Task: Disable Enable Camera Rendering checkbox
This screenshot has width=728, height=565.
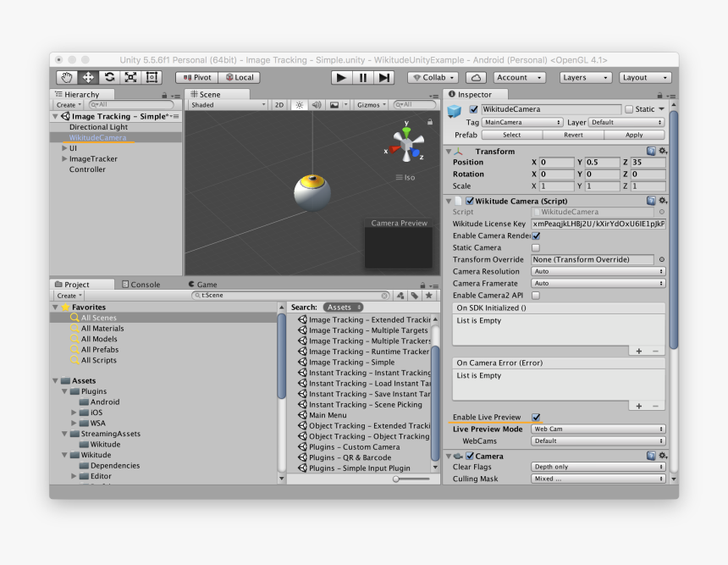Action: tap(537, 235)
